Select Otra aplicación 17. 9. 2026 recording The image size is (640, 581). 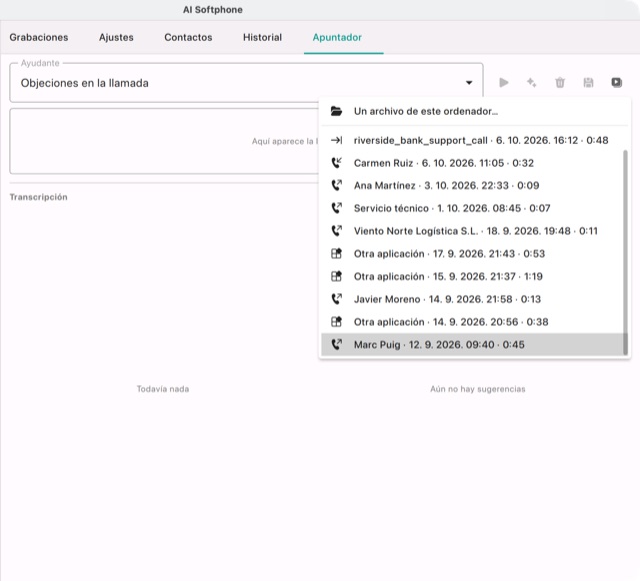[x=473, y=254]
